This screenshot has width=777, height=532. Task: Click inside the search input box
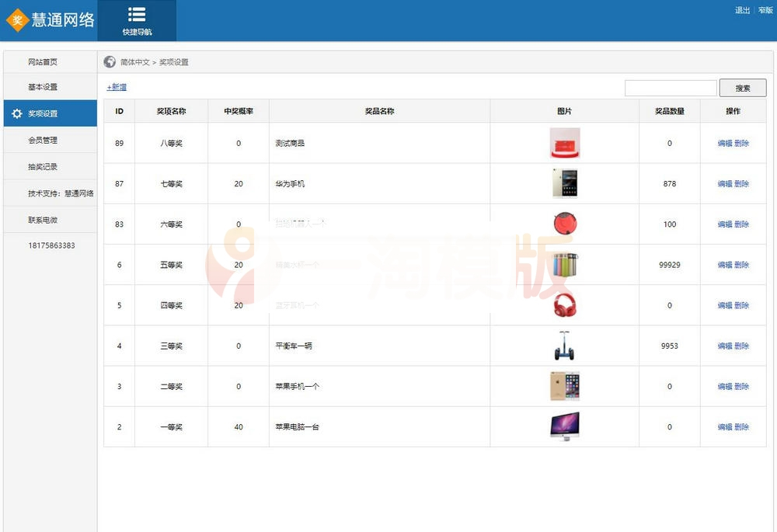[672, 88]
